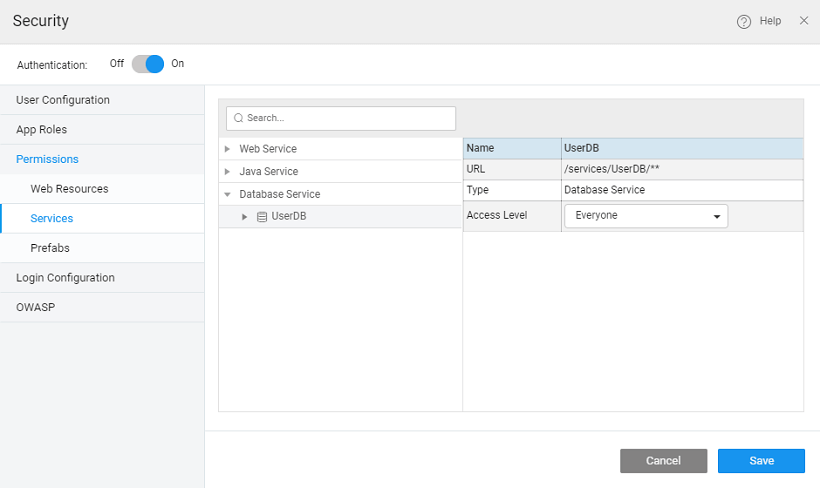Select Permissions in the sidebar
Screen dimensions: 820x488
47,159
